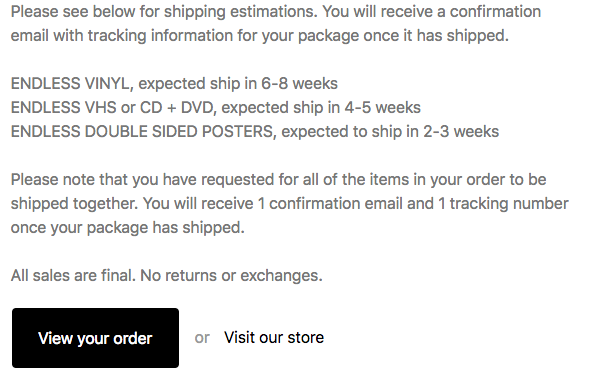Click the "2-3 weeks" estimate text
Image resolution: width=589 pixels, height=381 pixels.
pyautogui.click(x=461, y=132)
